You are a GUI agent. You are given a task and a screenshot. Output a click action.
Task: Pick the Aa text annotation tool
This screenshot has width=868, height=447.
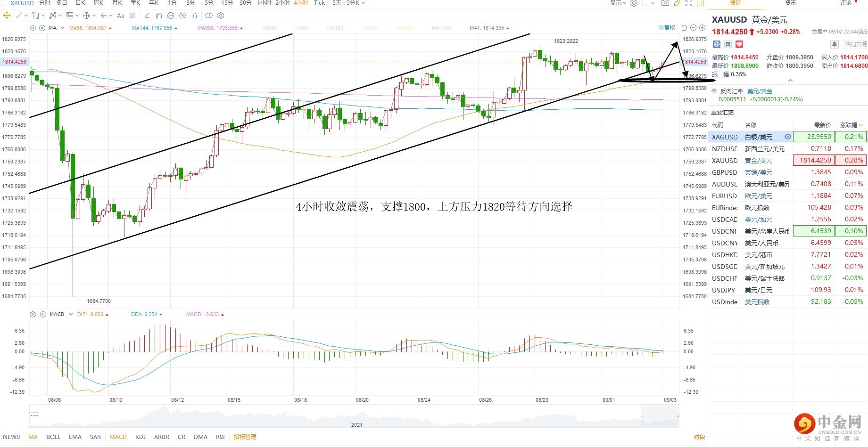click(121, 16)
